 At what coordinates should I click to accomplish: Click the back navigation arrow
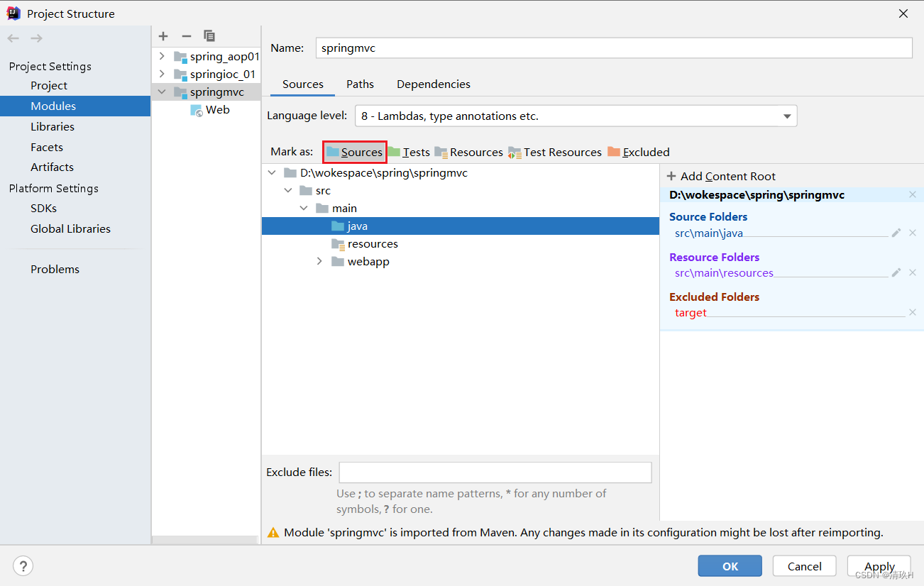13,38
